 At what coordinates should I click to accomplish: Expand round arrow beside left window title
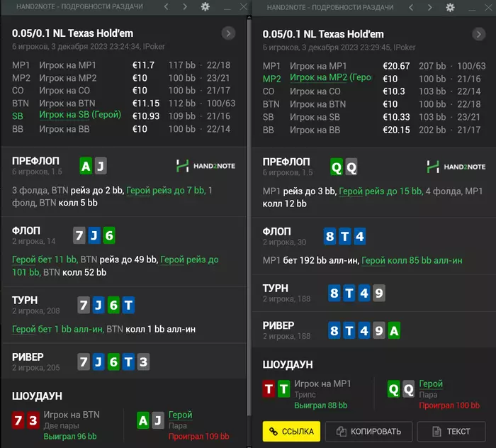click(x=228, y=33)
